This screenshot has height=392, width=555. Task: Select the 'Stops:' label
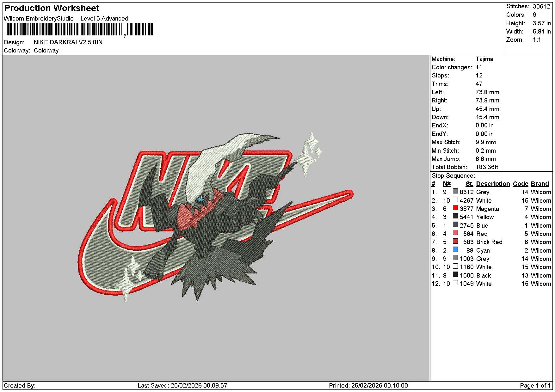coord(441,76)
